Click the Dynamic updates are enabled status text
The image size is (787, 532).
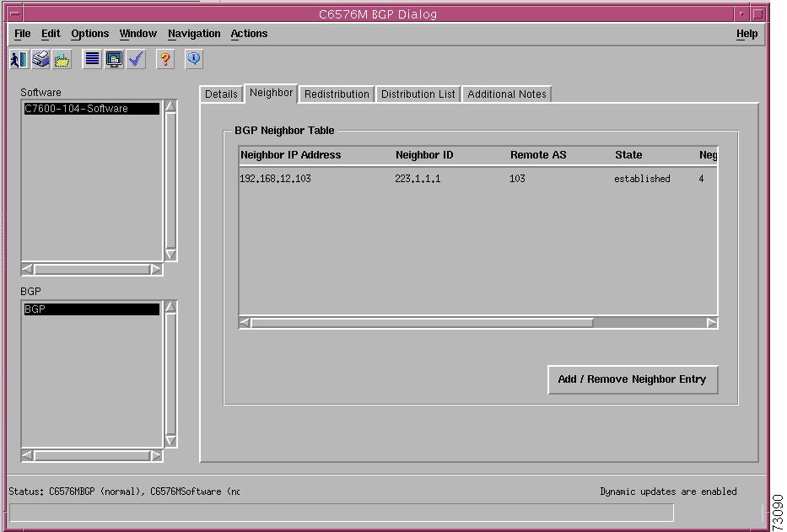669,492
